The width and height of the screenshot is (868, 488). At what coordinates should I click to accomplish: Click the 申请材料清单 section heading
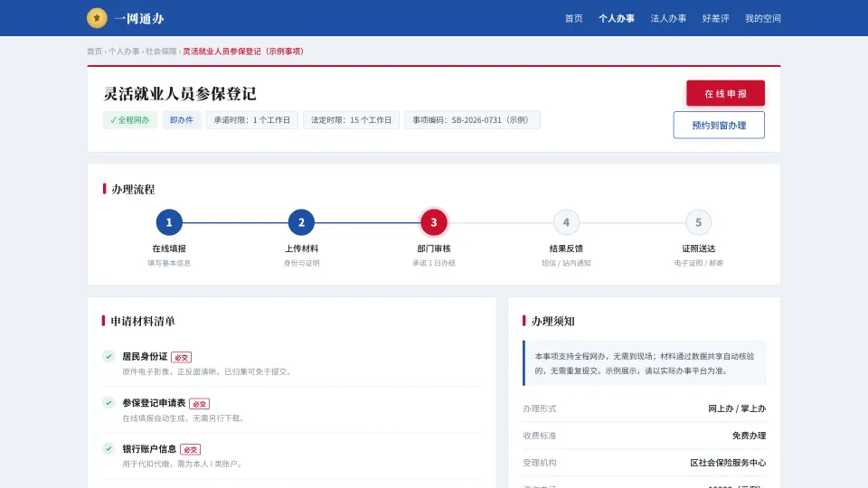pyautogui.click(x=143, y=321)
